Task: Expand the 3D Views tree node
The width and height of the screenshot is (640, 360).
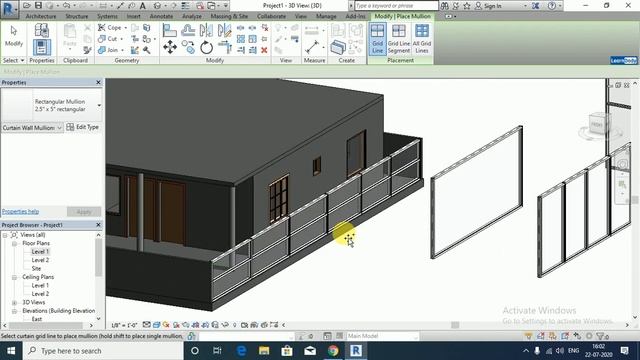Action: point(14,302)
